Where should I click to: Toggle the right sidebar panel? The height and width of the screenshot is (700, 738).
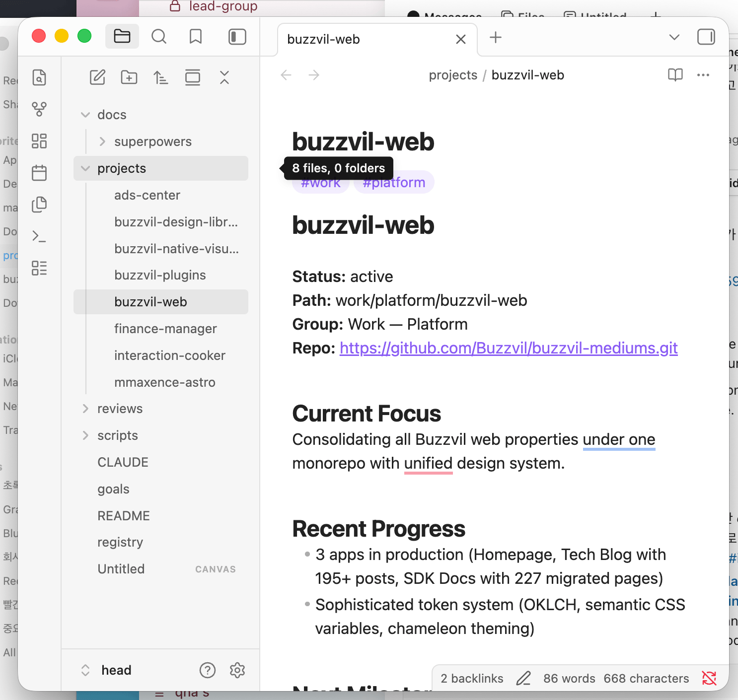pos(706,37)
